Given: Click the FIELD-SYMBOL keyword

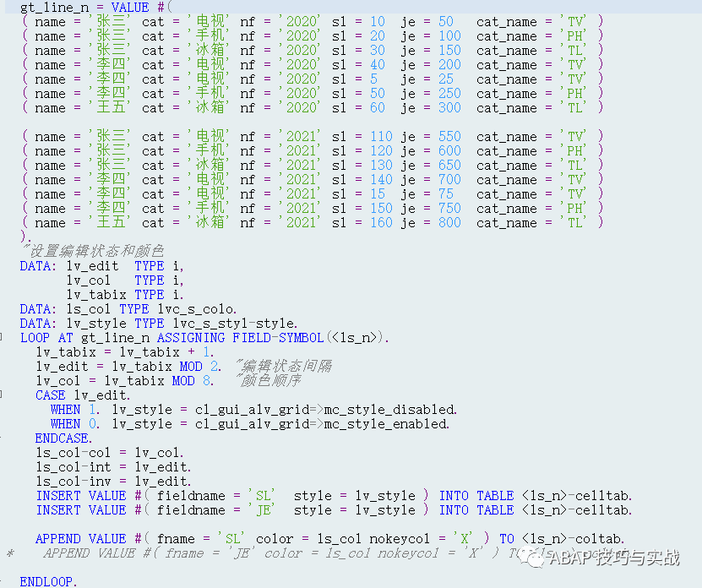Looking at the screenshot, I should pos(278,338).
